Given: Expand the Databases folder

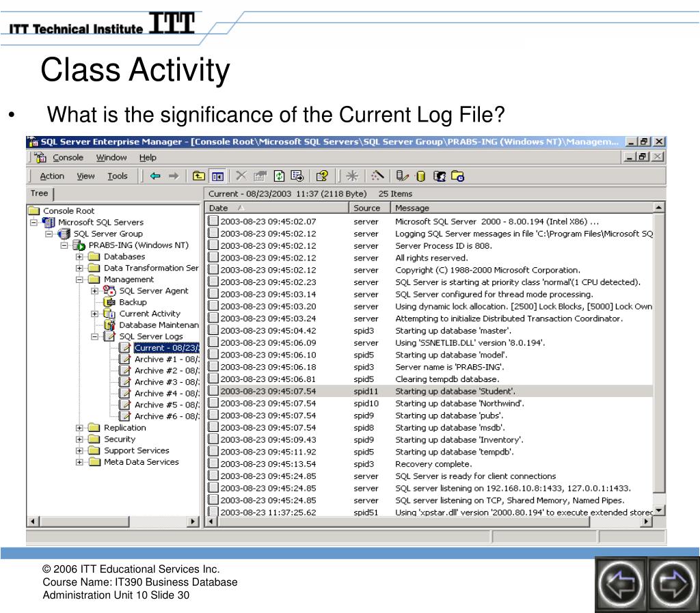Looking at the screenshot, I should (x=79, y=256).
